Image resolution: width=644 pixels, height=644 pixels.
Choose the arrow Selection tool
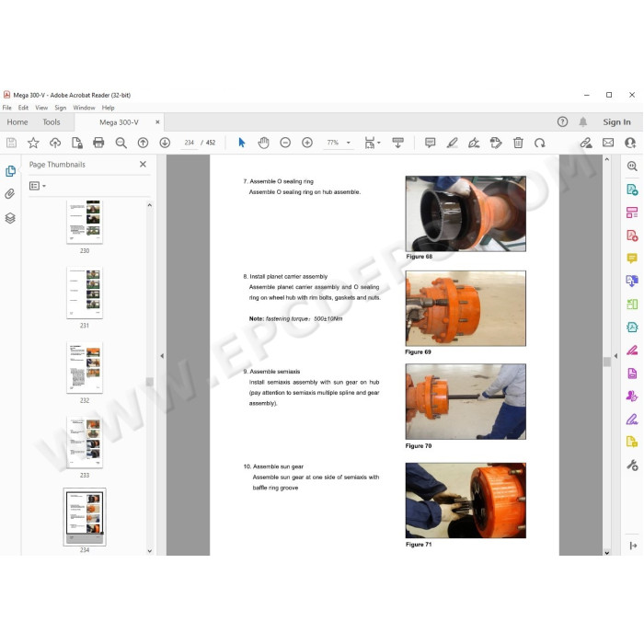[241, 143]
